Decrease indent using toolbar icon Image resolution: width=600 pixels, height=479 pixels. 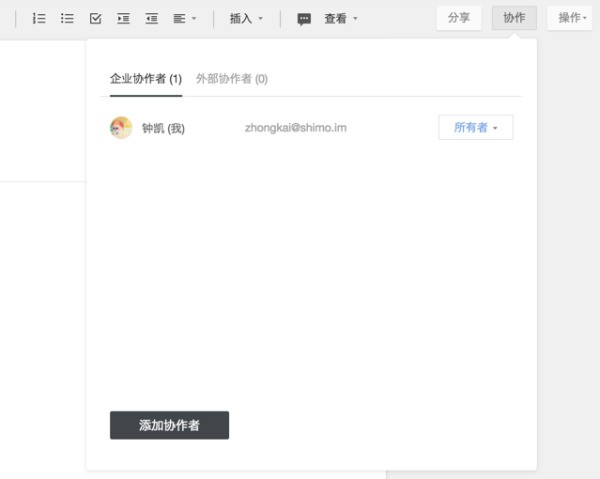(x=151, y=18)
